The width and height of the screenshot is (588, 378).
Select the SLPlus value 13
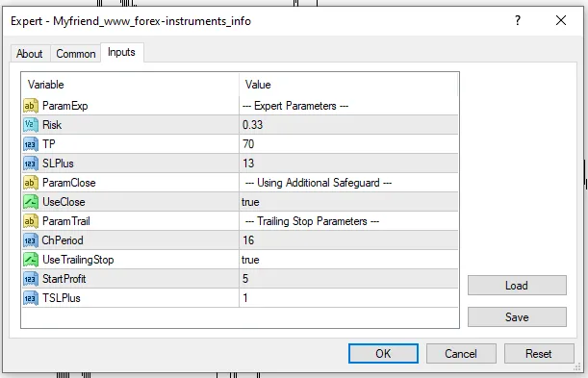[x=248, y=164]
